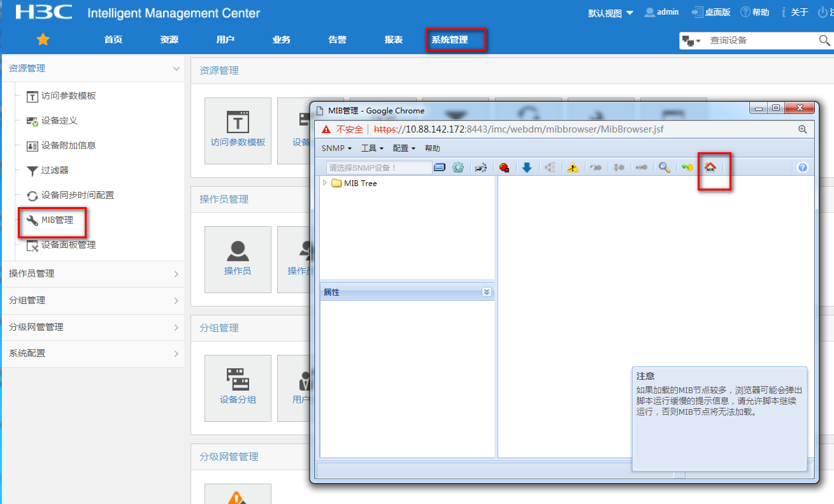
Task: Open 设备面板管理 in sidebar
Action: coord(69,245)
